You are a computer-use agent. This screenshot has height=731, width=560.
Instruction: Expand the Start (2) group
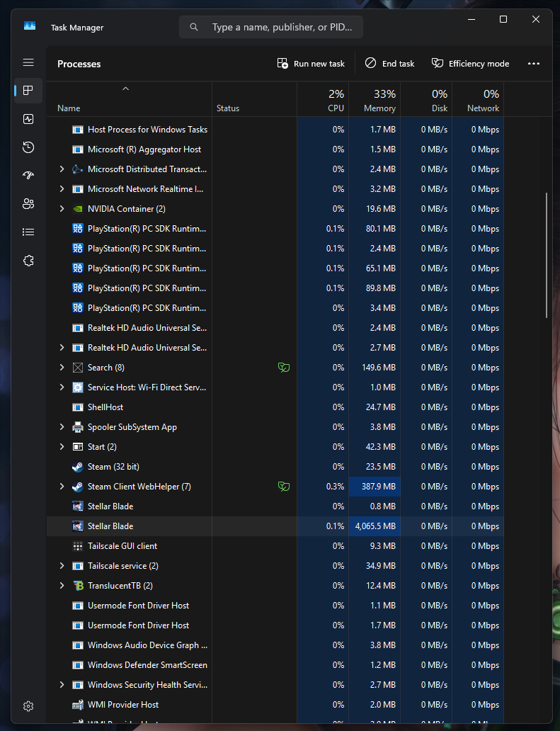point(62,447)
